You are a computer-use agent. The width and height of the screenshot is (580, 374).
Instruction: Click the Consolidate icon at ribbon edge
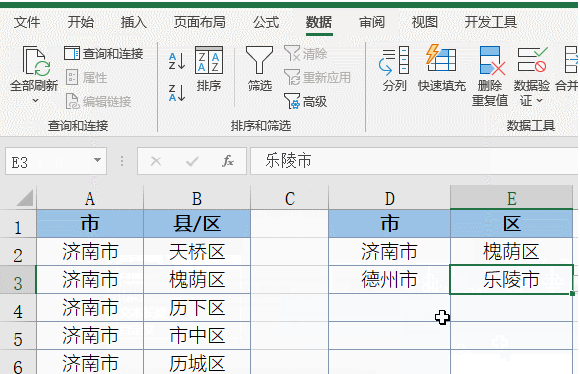tap(571, 60)
